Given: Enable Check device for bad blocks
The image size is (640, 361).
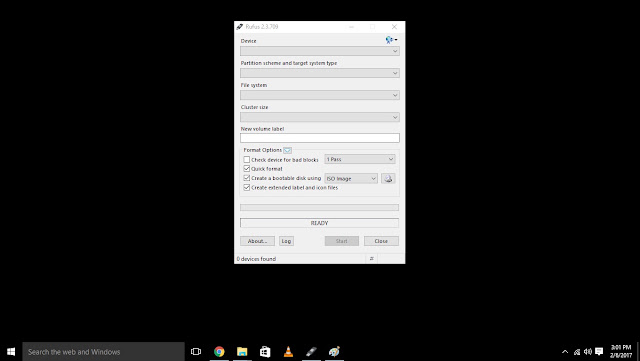Looking at the screenshot, I should (247, 160).
